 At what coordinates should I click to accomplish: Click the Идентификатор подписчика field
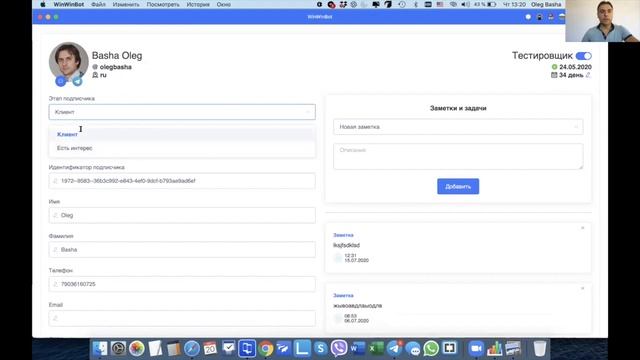182,181
